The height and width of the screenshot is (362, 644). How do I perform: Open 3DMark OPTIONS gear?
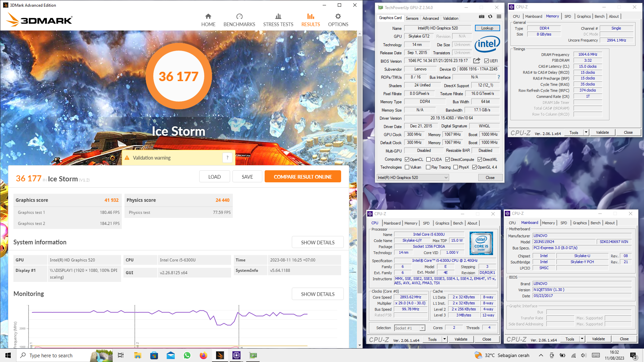(338, 20)
